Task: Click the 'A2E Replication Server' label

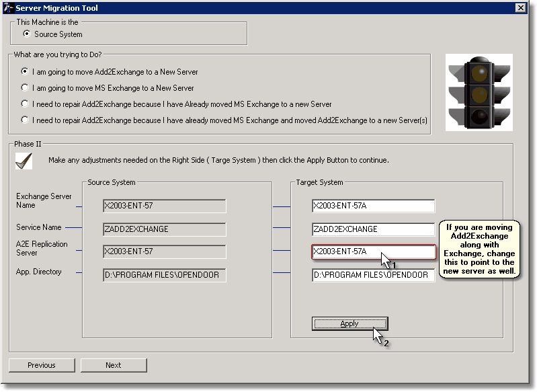Action: tap(42, 248)
